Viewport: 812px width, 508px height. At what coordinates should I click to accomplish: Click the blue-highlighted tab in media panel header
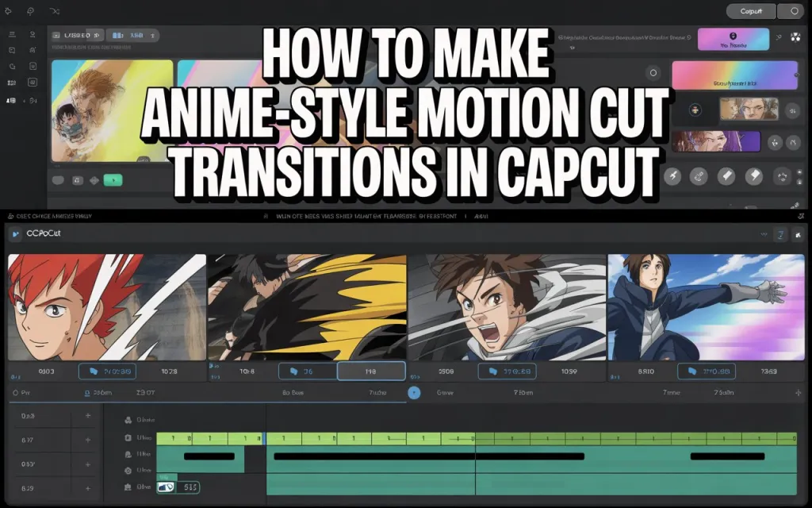coord(132,35)
